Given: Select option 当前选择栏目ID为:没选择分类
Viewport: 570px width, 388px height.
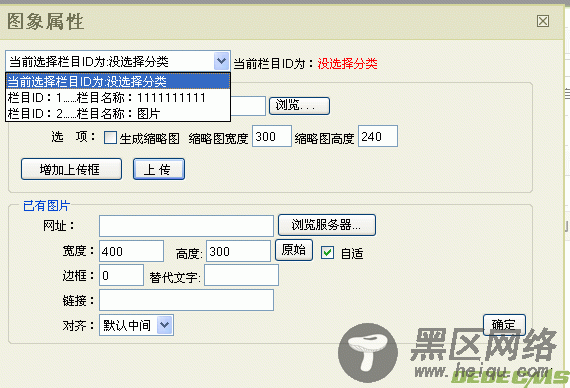Looking at the screenshot, I should point(118,81).
